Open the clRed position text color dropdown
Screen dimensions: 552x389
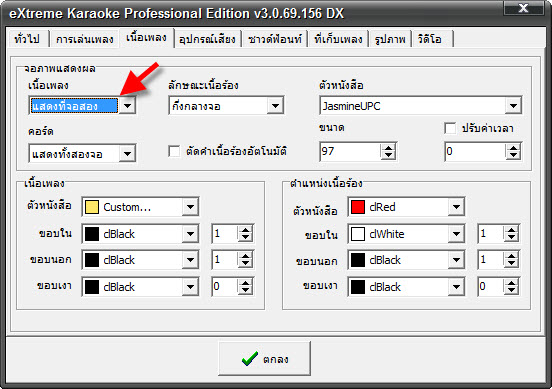pos(457,207)
